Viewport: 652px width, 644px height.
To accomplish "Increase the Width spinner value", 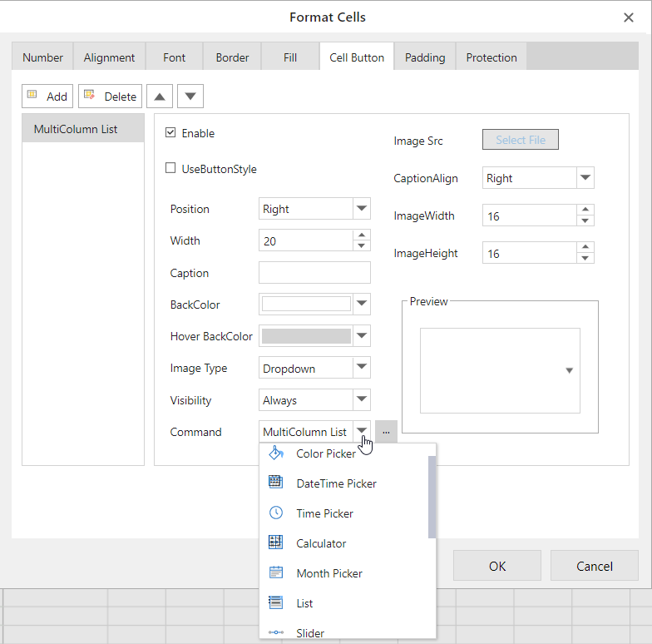I will pyautogui.click(x=361, y=235).
